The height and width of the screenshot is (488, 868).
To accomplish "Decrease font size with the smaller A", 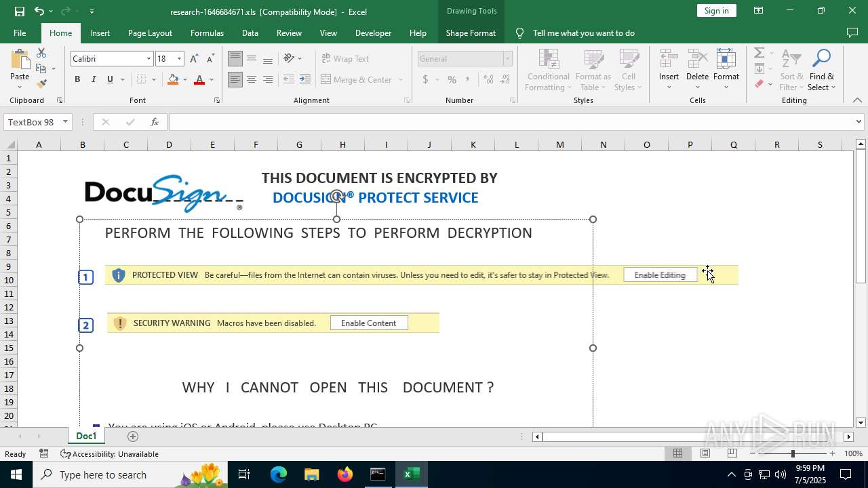I will pos(211,59).
